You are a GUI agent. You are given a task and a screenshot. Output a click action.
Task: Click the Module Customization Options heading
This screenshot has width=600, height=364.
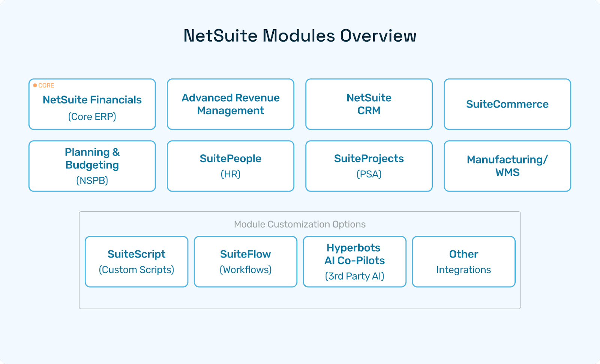[x=300, y=224]
